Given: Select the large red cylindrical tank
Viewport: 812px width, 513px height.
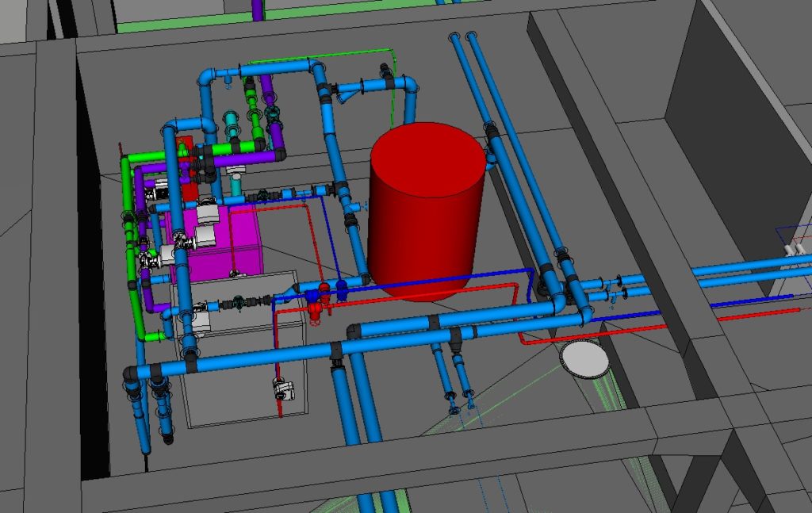Looking at the screenshot, I should coord(427,211).
